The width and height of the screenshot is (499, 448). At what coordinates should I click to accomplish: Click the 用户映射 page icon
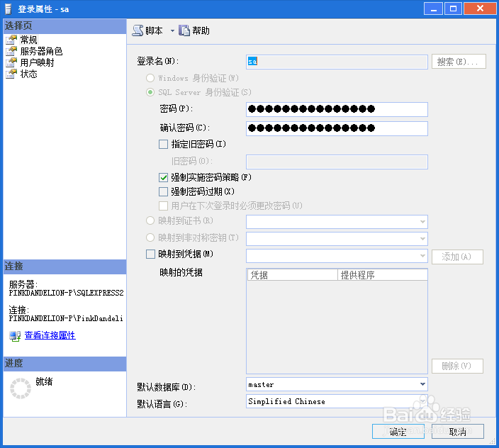pos(11,62)
